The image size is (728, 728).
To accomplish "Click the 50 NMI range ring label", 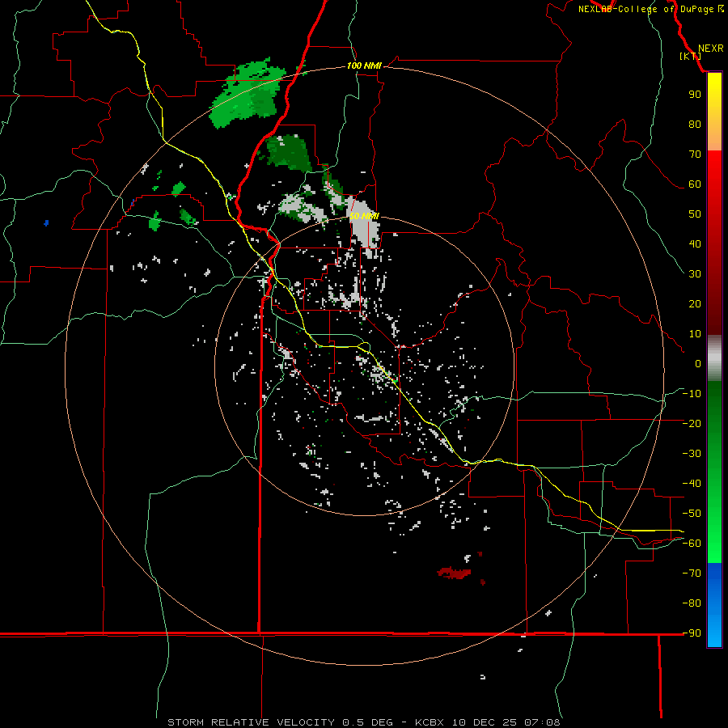I will pyautogui.click(x=364, y=216).
